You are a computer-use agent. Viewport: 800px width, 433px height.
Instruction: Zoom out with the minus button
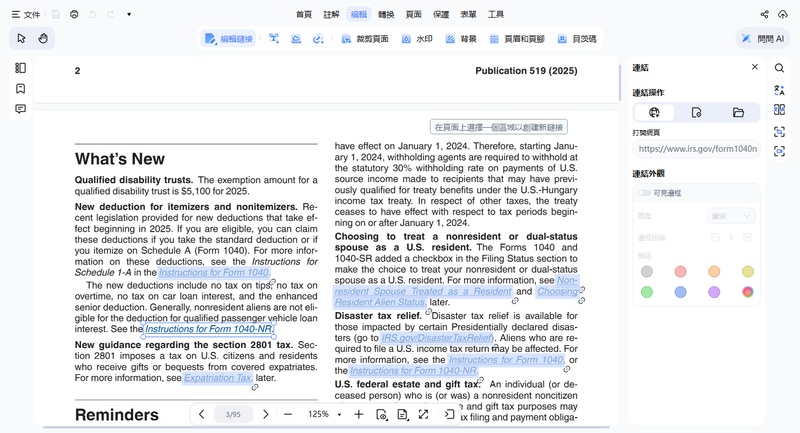[288, 414]
